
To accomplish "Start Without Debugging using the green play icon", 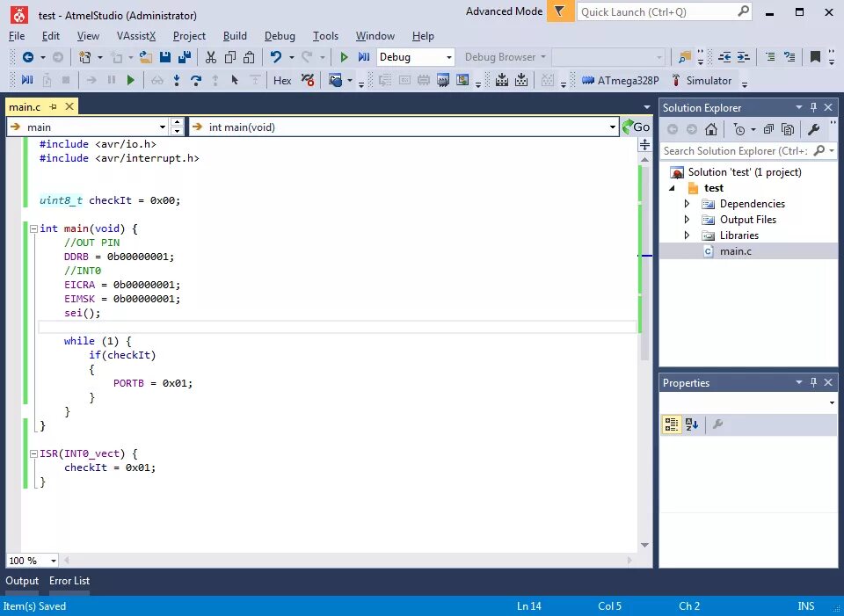I will tap(344, 57).
